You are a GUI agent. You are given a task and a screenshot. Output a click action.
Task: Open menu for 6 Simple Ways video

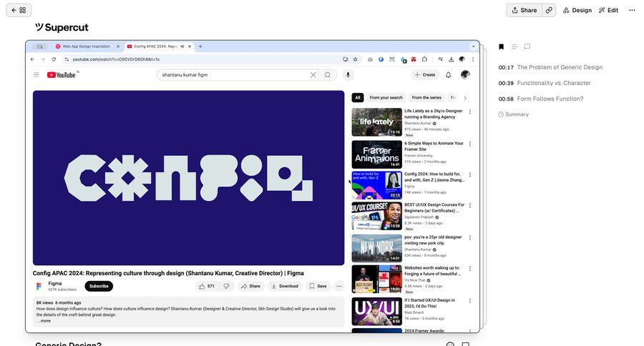470,144
